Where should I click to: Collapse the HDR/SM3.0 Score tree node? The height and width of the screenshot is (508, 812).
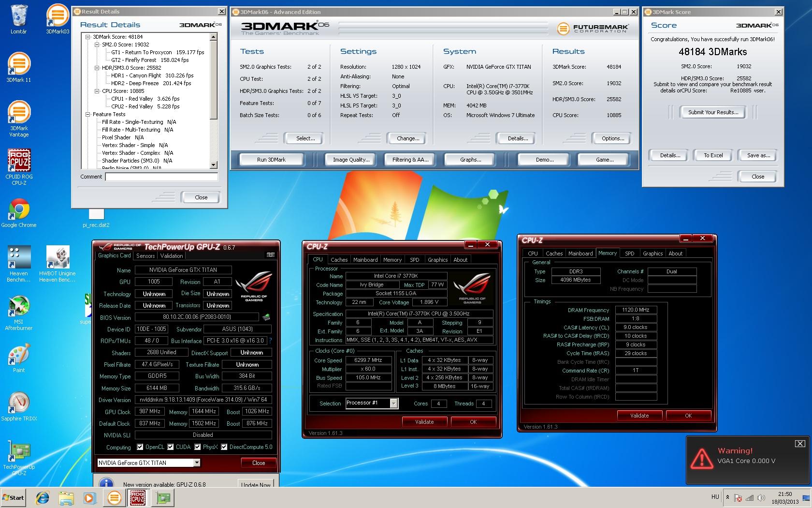click(97, 68)
